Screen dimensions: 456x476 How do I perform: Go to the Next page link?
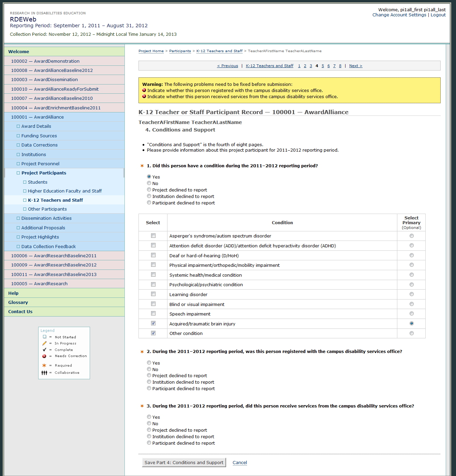pyautogui.click(x=355, y=66)
